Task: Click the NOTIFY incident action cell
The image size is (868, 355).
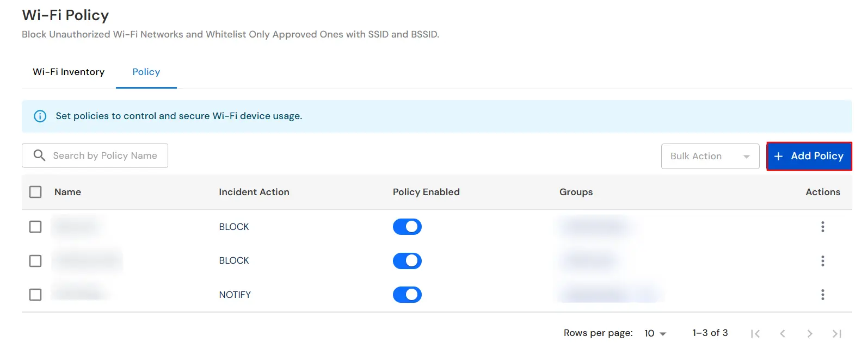Action: (x=235, y=295)
